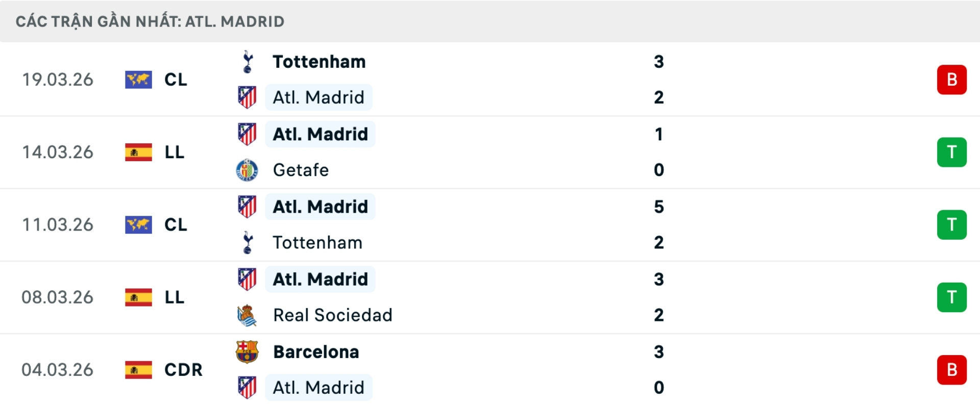Click green T badge for Real Sociedad match
This screenshot has height=404, width=980.
point(951,297)
